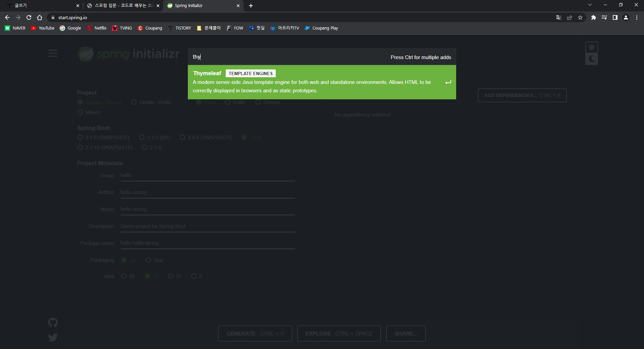The height and width of the screenshot is (349, 644).
Task: Reload the current page
Action: tap(29, 17)
